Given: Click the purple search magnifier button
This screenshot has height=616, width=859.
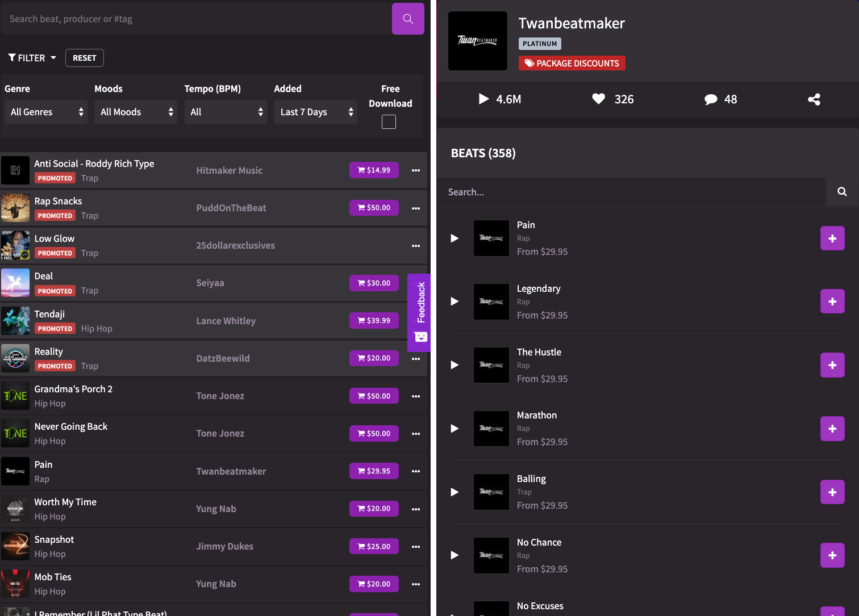Looking at the screenshot, I should 408,19.
